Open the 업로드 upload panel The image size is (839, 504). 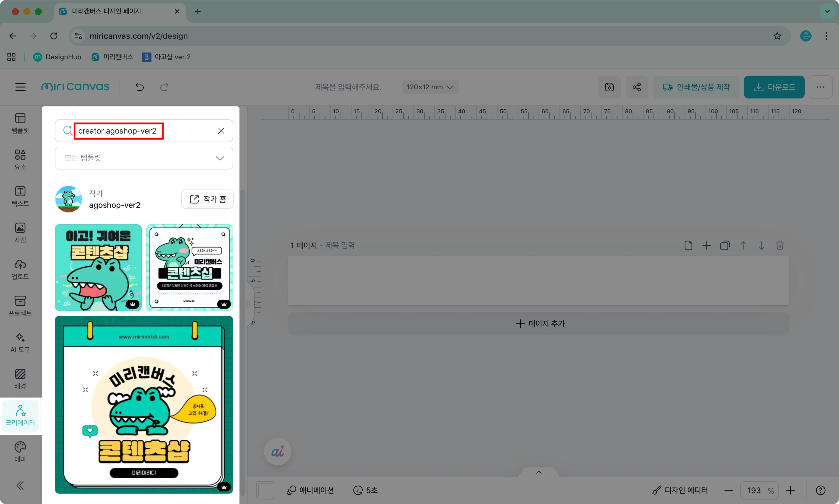[20, 269]
